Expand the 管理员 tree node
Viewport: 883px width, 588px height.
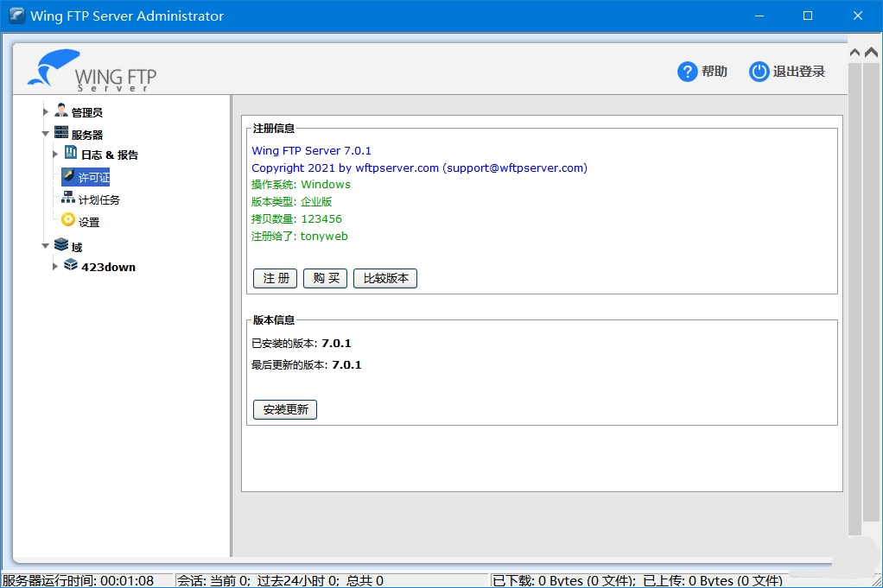(x=45, y=111)
